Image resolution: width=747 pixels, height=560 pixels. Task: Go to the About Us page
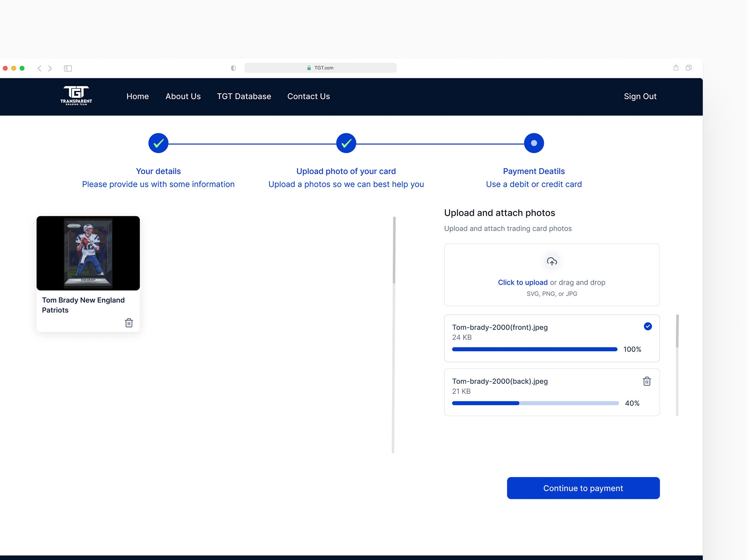tap(183, 96)
